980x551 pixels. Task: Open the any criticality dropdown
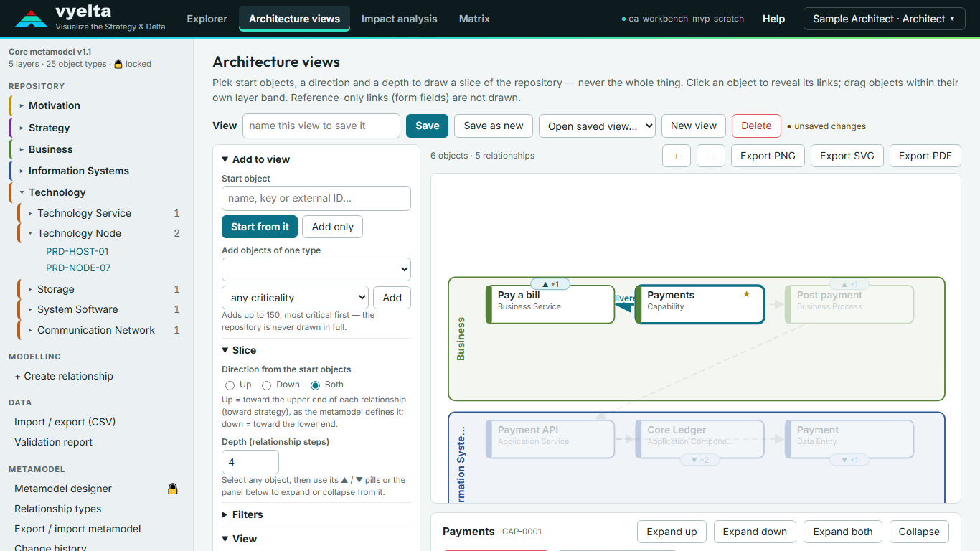click(x=295, y=298)
